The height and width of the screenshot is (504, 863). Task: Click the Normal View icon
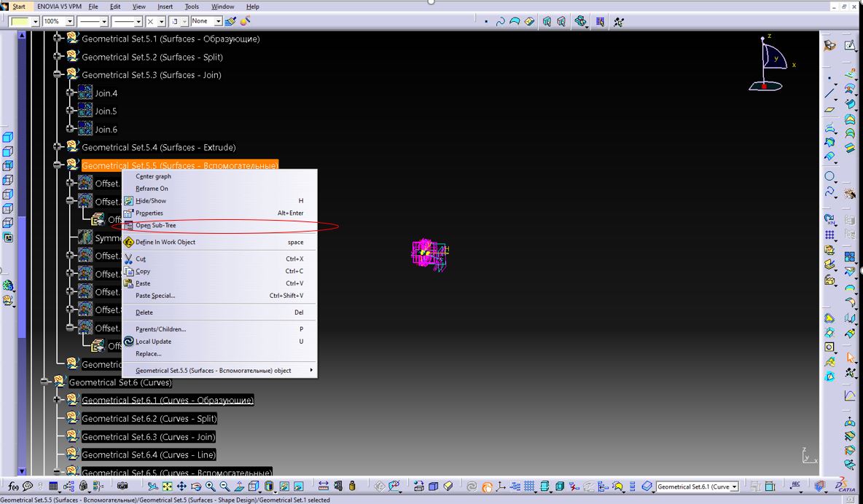coord(239,487)
